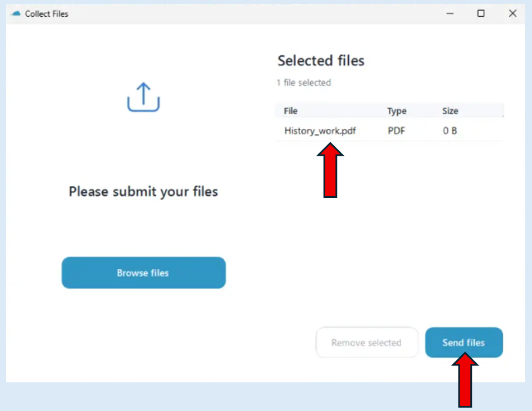
Task: Send the selected files
Action: click(464, 342)
